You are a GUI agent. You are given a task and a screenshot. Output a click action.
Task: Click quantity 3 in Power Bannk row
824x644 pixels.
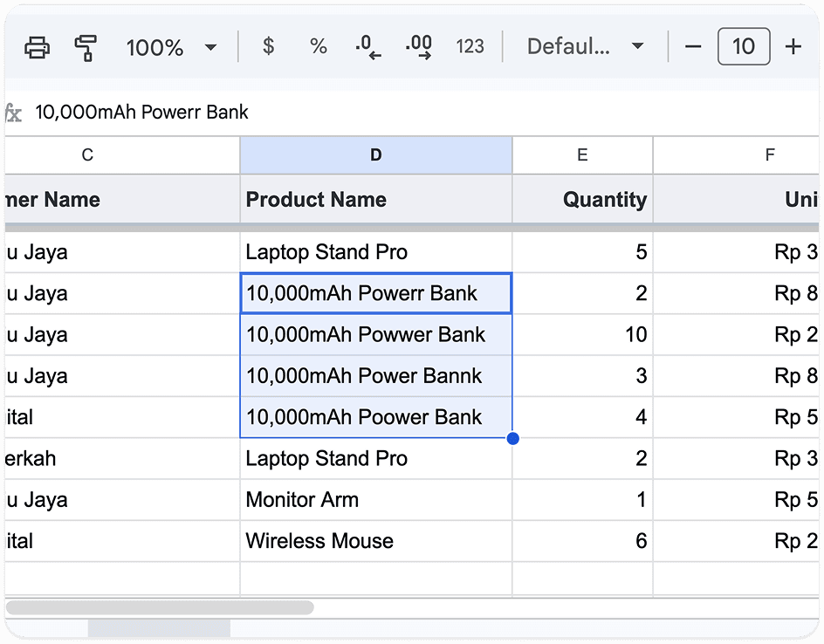tap(582, 376)
